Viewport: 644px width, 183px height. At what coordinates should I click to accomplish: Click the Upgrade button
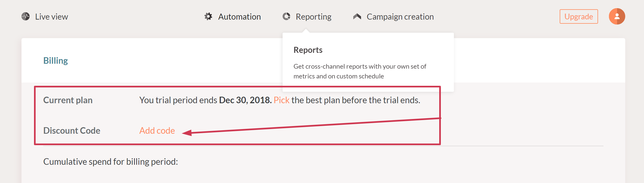pos(578,16)
